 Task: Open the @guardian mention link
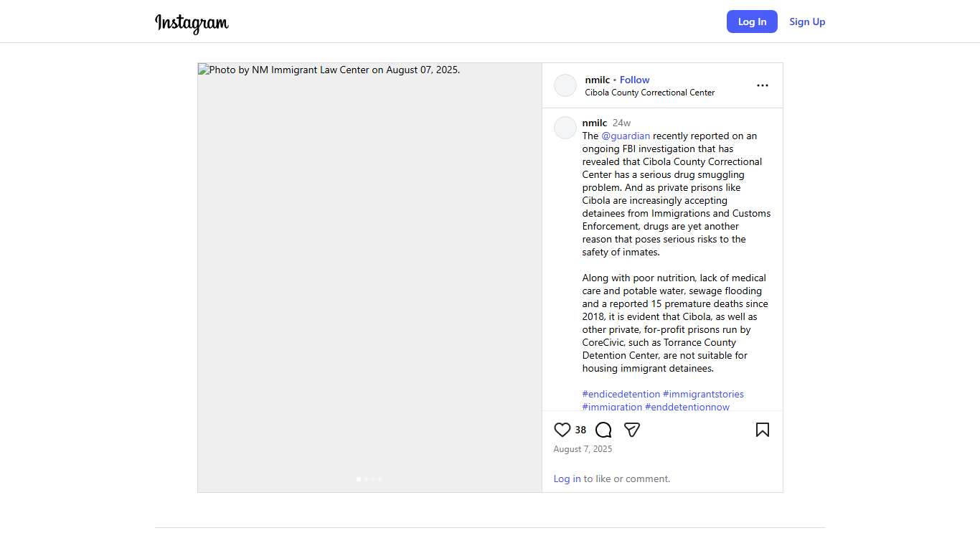pos(626,136)
